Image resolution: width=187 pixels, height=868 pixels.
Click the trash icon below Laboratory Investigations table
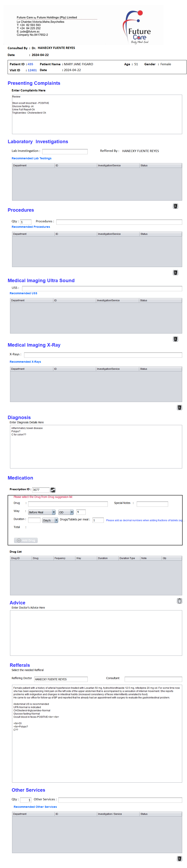[x=175, y=206]
